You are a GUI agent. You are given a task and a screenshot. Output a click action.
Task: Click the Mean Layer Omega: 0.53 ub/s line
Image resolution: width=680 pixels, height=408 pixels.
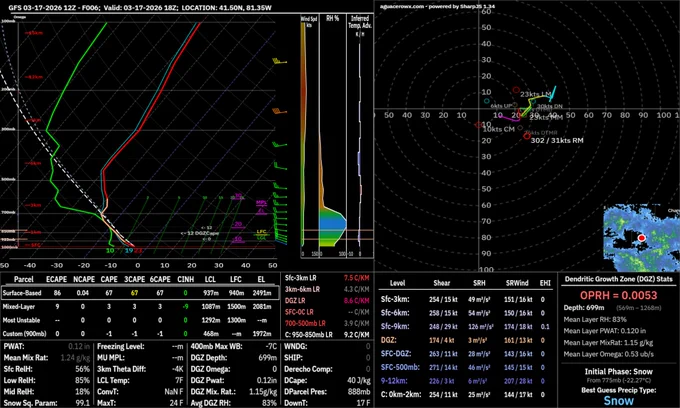(608, 354)
